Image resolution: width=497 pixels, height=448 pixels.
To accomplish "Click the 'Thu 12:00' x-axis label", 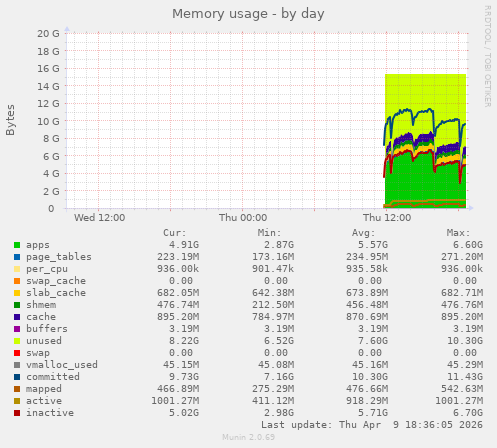I will point(387,218).
